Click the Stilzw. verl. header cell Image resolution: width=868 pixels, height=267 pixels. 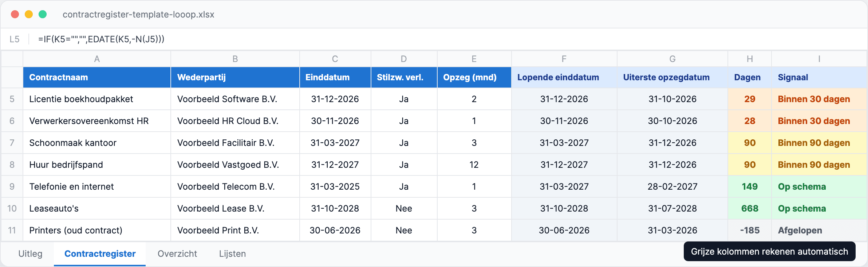pyautogui.click(x=404, y=77)
